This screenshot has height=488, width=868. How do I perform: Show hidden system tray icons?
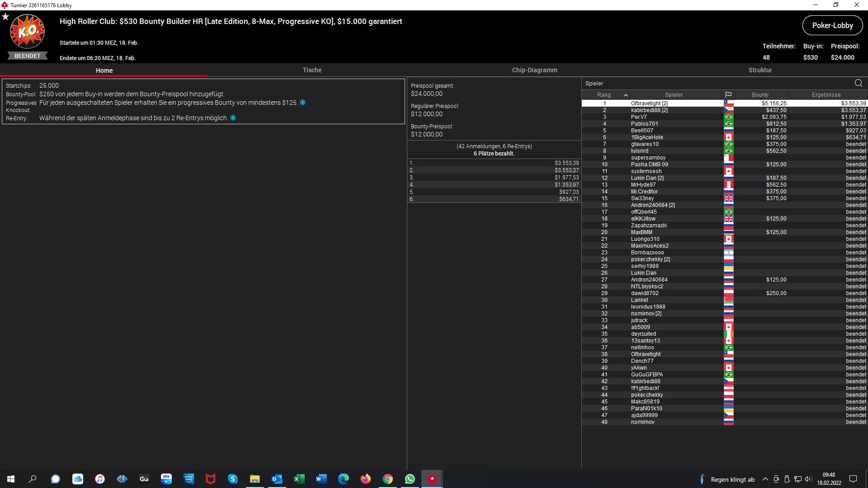[x=765, y=479]
